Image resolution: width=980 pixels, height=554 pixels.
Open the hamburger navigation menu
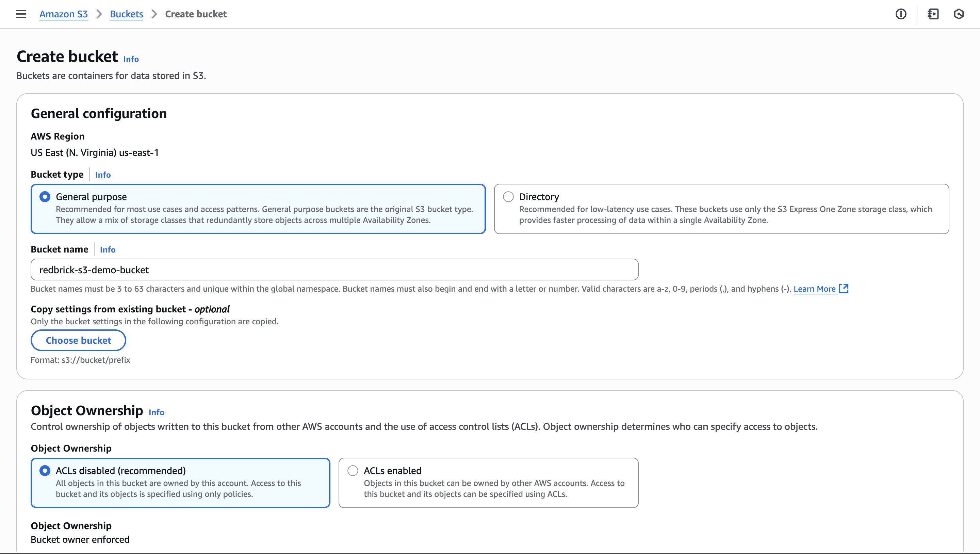[21, 14]
